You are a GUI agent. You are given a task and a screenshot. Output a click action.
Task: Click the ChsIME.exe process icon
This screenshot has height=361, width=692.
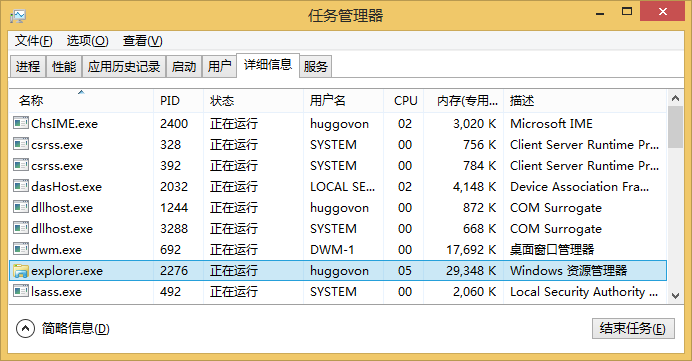(x=21, y=123)
